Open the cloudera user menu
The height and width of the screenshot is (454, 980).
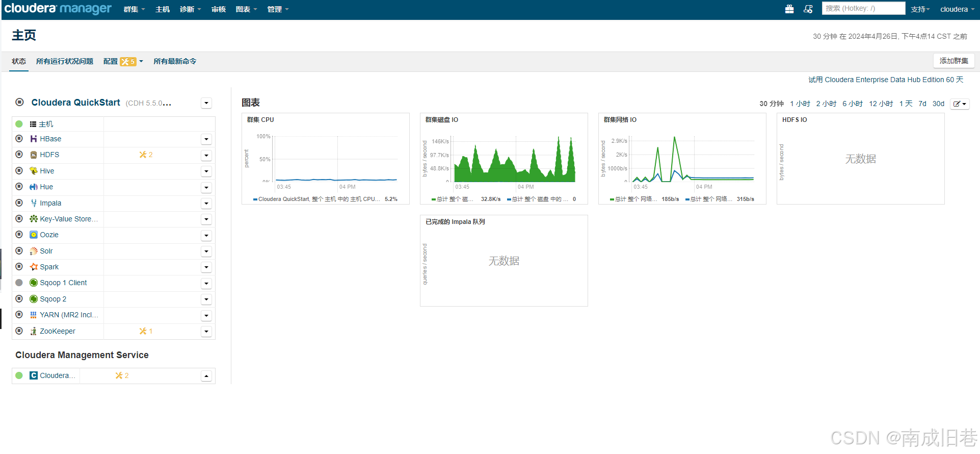957,9
